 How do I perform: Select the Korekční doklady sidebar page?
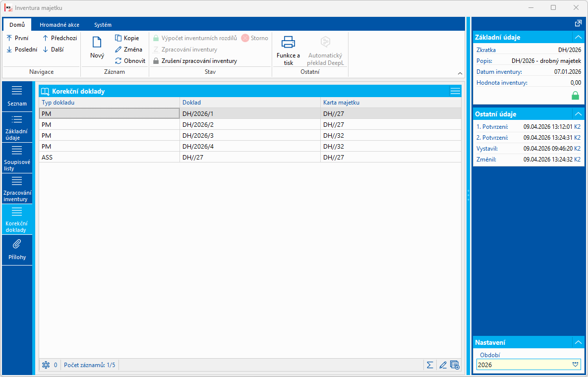point(17,219)
